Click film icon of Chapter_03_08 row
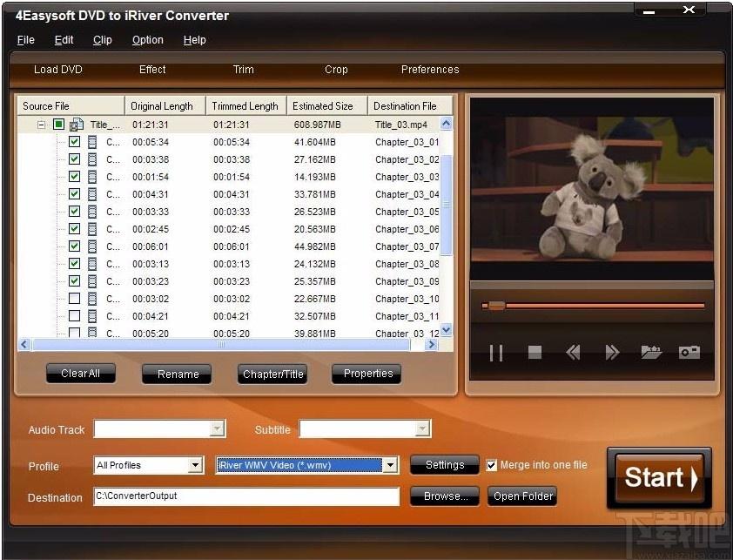The height and width of the screenshot is (560, 733). (92, 264)
